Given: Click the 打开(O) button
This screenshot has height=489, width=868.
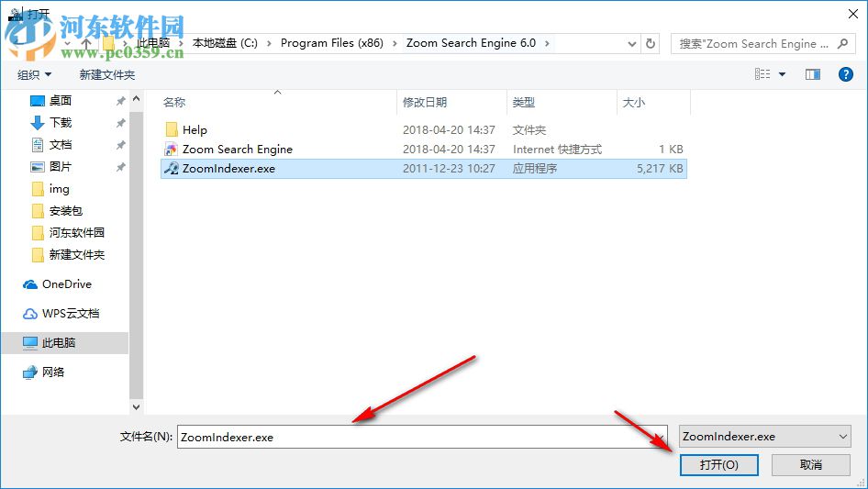Looking at the screenshot, I should (x=719, y=464).
